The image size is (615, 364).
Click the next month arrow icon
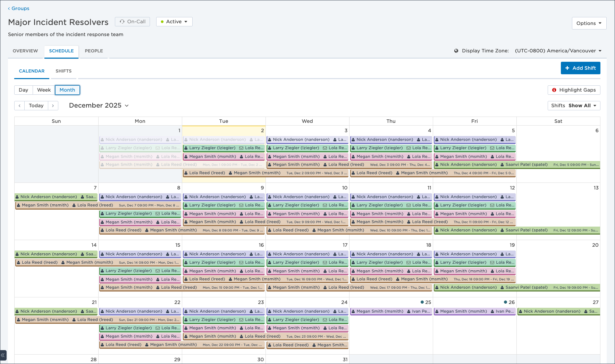pyautogui.click(x=53, y=105)
